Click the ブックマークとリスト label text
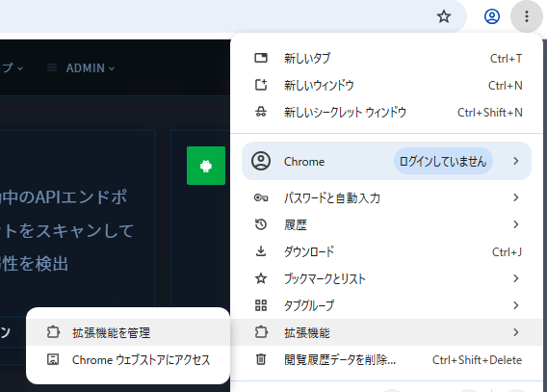The height and width of the screenshot is (392, 547). [x=325, y=278]
